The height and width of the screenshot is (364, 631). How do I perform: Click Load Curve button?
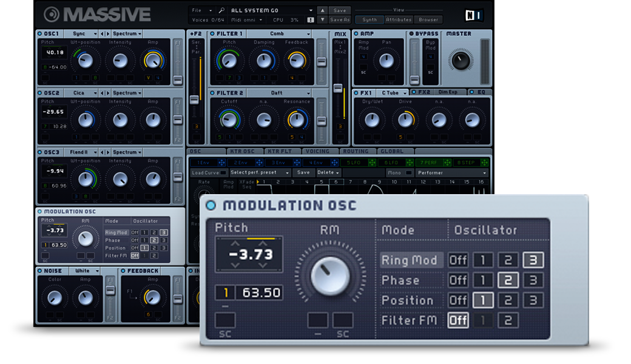coord(209,173)
